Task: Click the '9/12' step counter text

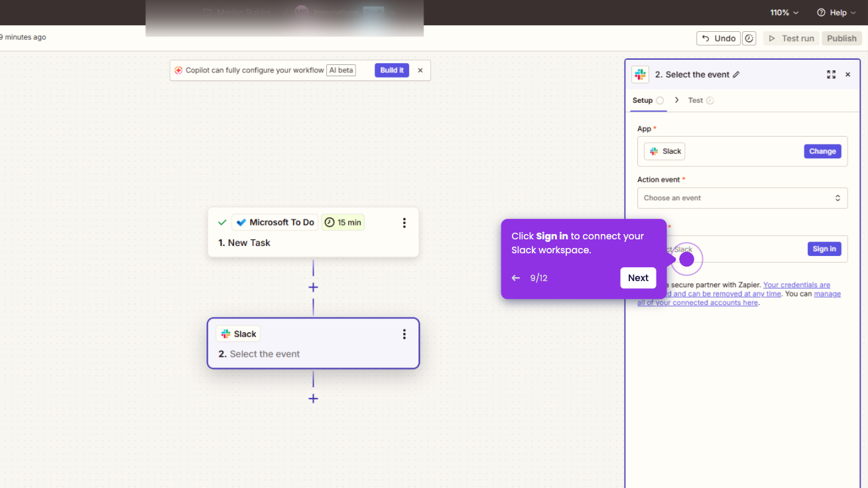Action: [x=538, y=278]
